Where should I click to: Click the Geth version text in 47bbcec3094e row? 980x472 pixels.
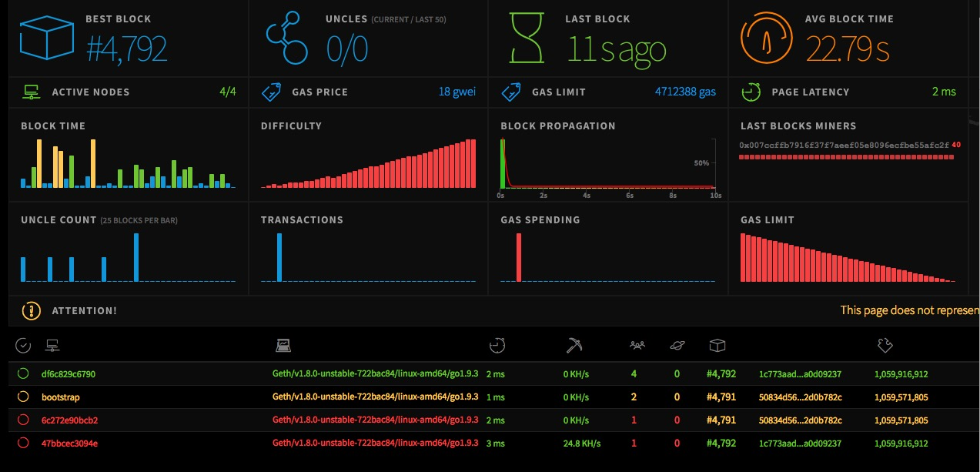tap(376, 444)
